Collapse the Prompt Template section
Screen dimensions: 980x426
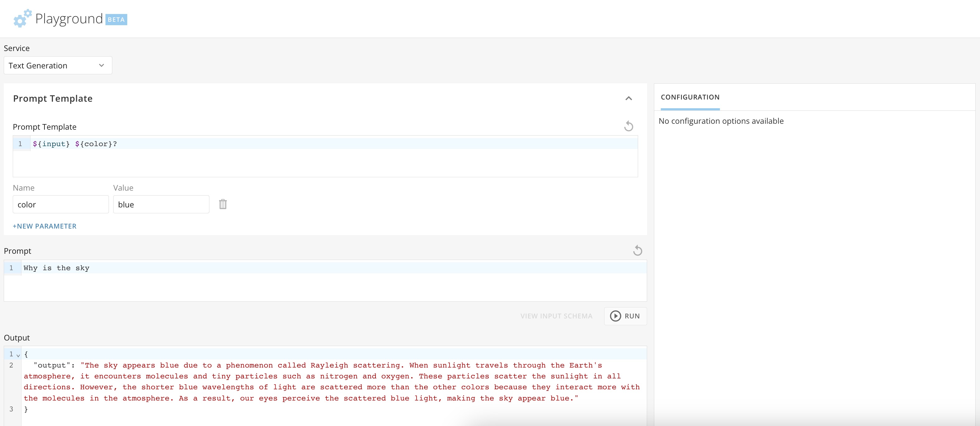[628, 98]
